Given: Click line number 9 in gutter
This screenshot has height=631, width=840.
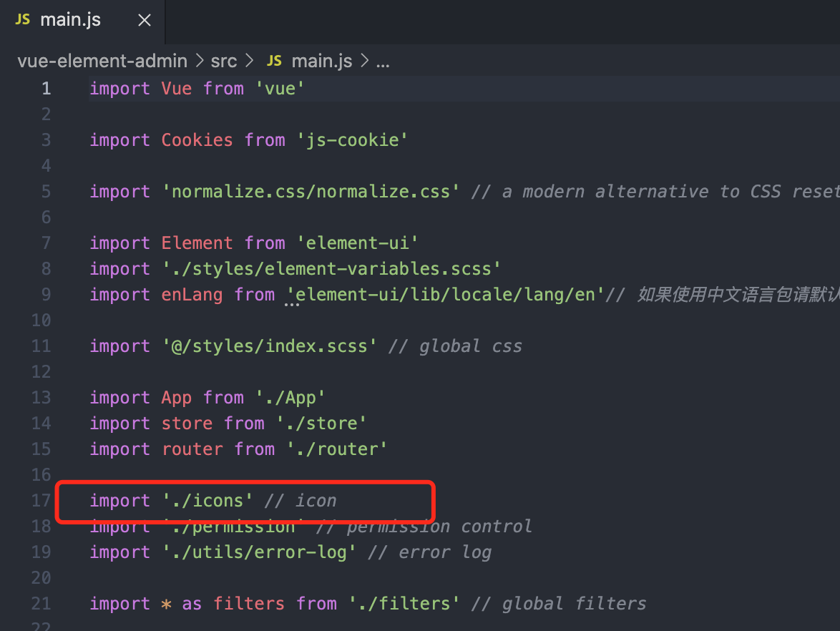Looking at the screenshot, I should (46, 295).
